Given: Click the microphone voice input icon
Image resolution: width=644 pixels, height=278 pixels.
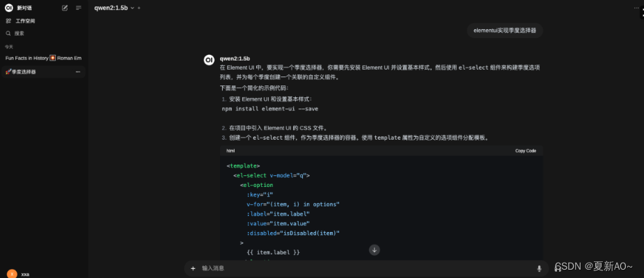Looking at the screenshot, I should coord(540,268).
